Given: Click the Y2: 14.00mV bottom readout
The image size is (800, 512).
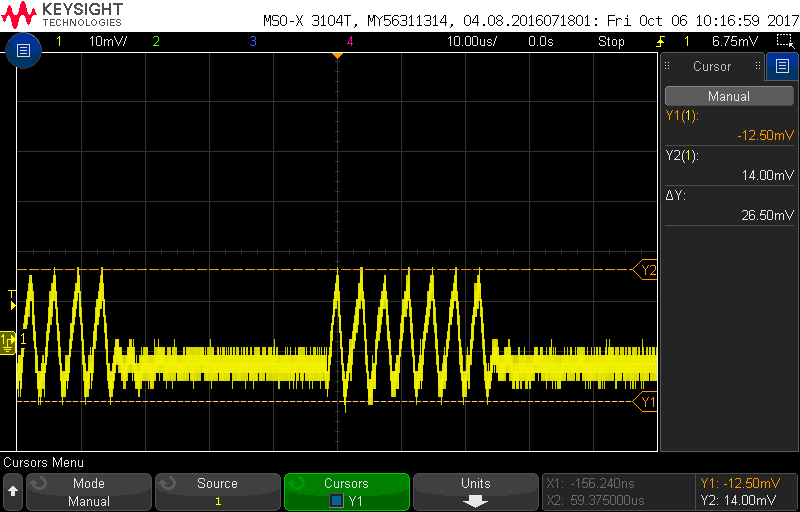Looking at the screenshot, I should (738, 500).
